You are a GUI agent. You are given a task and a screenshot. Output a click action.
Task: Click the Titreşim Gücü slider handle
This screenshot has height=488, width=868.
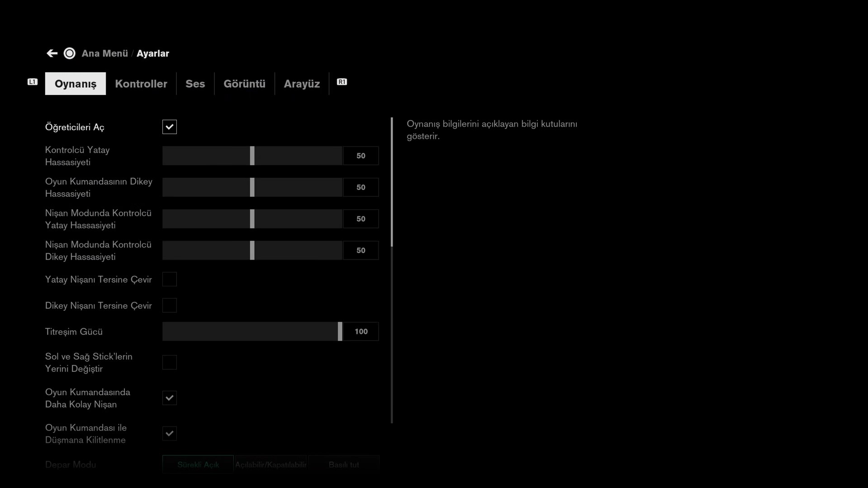pos(340,332)
